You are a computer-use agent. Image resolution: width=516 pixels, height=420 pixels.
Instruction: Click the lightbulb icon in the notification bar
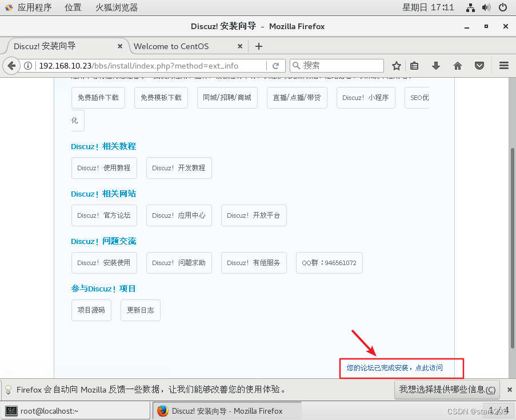[x=9, y=390]
